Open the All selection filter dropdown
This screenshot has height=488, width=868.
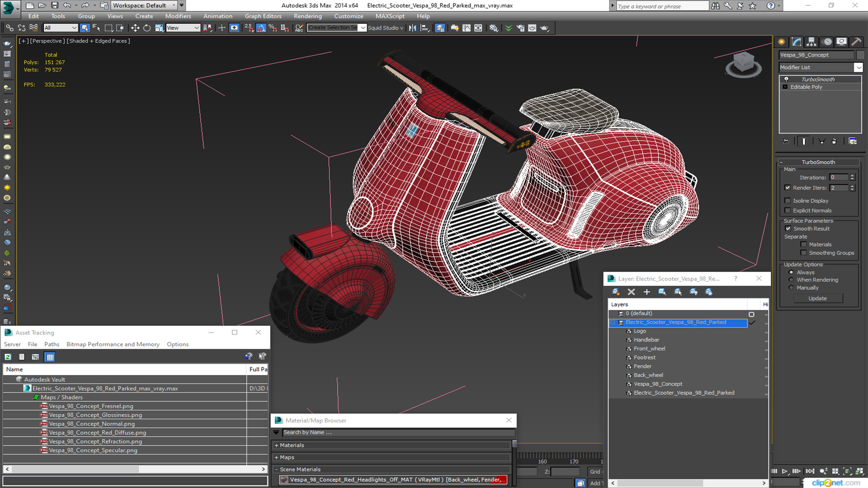[x=61, y=28]
